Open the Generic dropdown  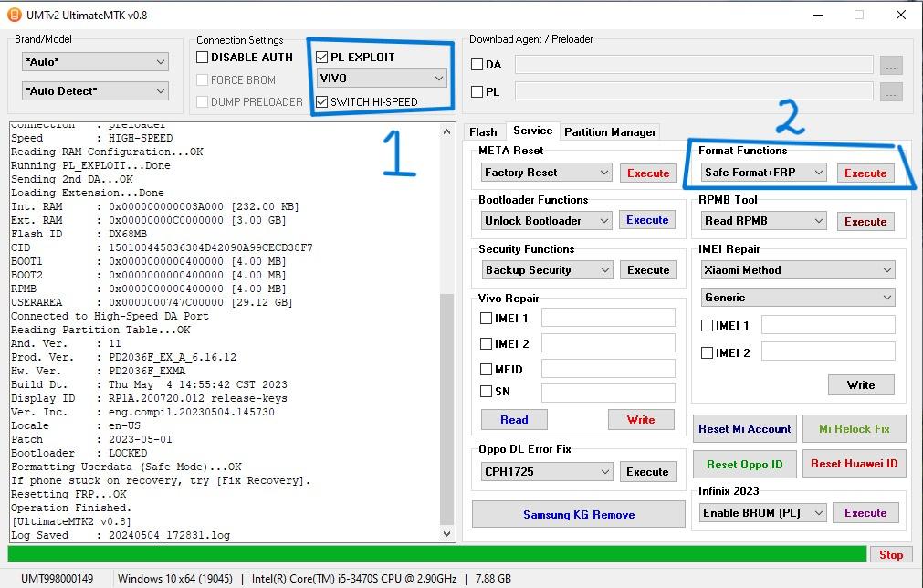point(798,298)
